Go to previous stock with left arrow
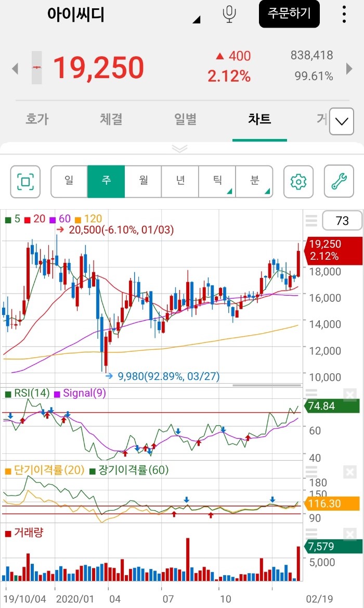This screenshot has height=608, width=364. [x=15, y=69]
